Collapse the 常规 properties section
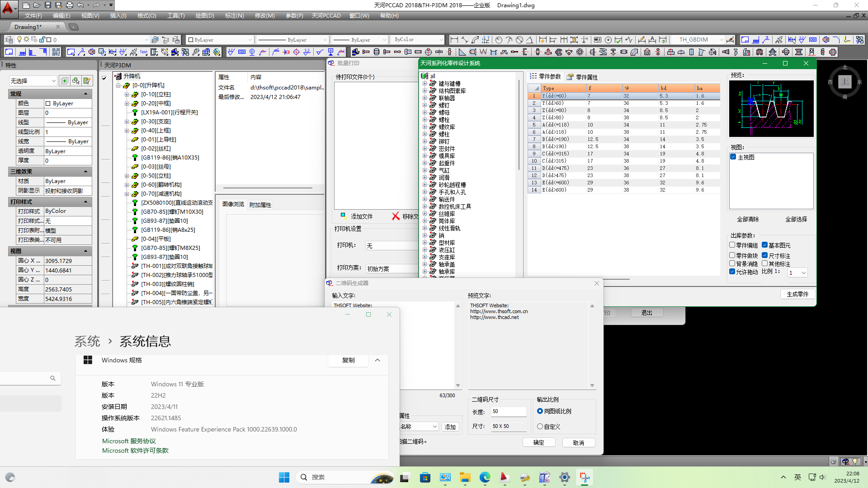This screenshot has height=488, width=868. [x=85, y=94]
